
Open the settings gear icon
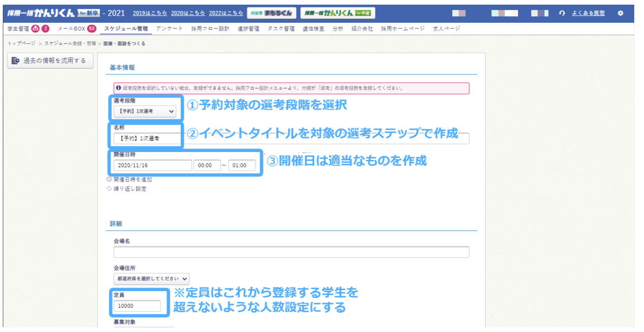(x=620, y=13)
